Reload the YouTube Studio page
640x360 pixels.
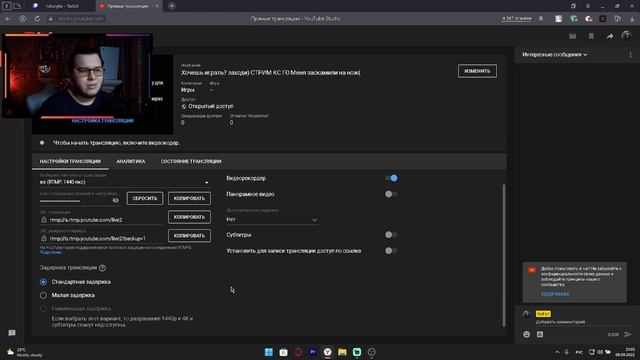(37, 19)
